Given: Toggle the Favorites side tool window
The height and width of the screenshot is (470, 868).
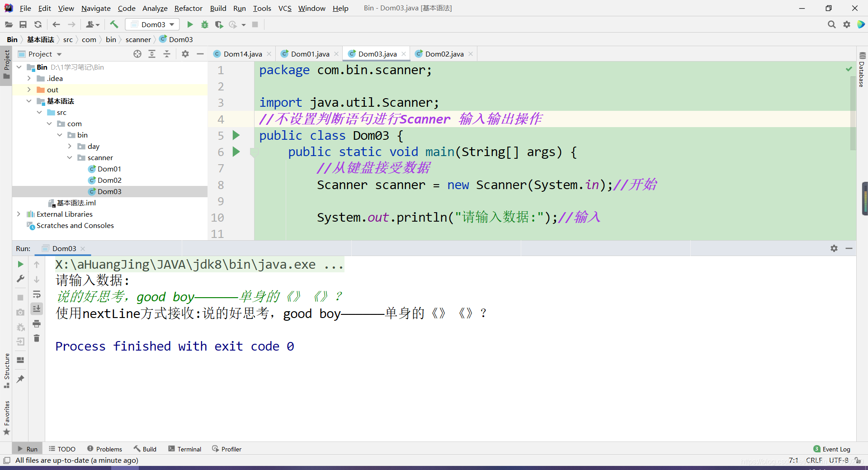Looking at the screenshot, I should pos(6,418).
